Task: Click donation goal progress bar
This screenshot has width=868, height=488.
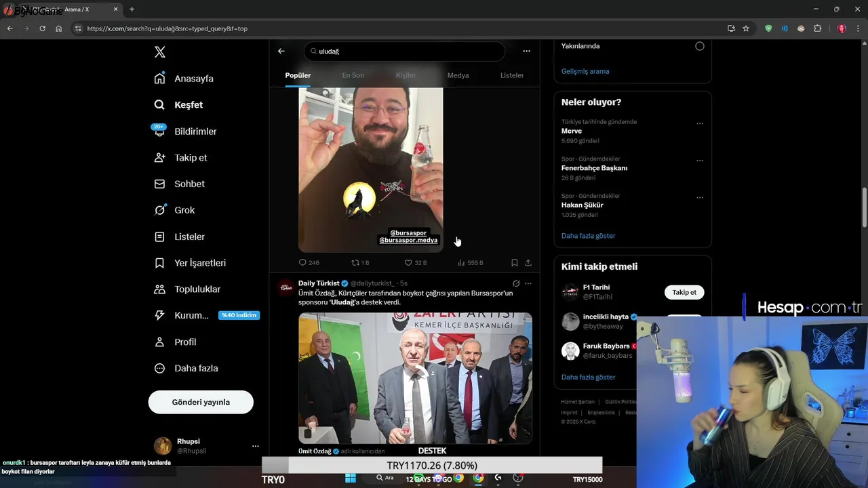Action: (x=432, y=466)
